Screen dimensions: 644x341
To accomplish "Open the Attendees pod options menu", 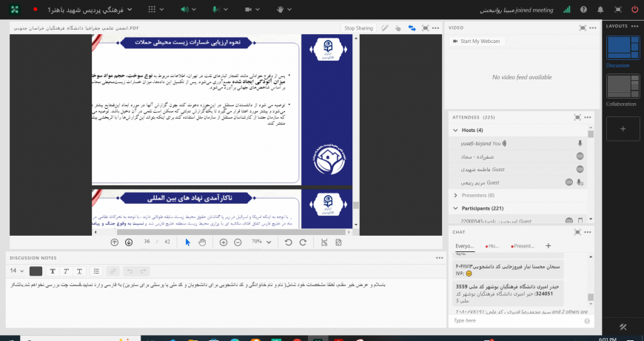I will click(x=588, y=117).
